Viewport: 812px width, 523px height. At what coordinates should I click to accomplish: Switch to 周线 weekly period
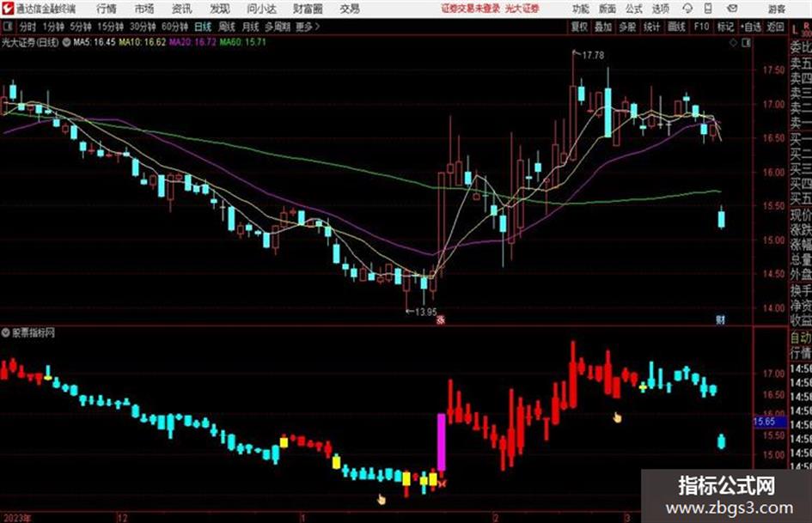pyautogui.click(x=227, y=27)
